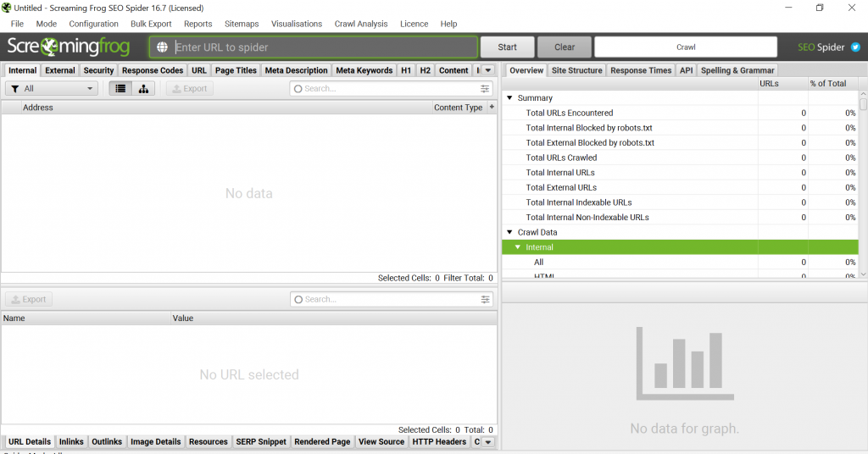Switch to the Meta Keywords tab
868x454 pixels.
point(364,70)
